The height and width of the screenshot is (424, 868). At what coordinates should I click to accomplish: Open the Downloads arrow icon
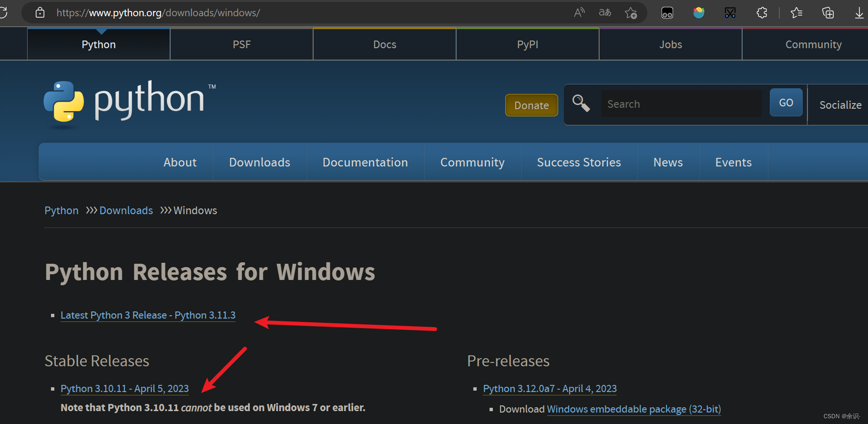(859, 13)
